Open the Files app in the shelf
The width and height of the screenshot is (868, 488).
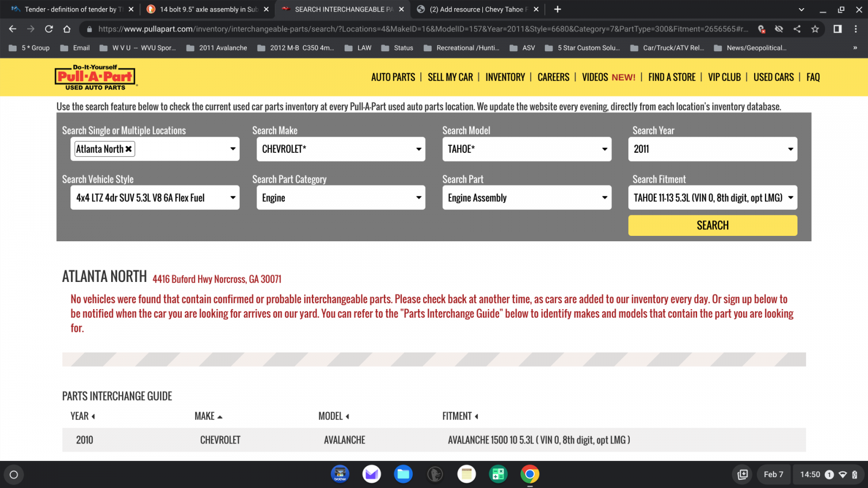click(403, 474)
